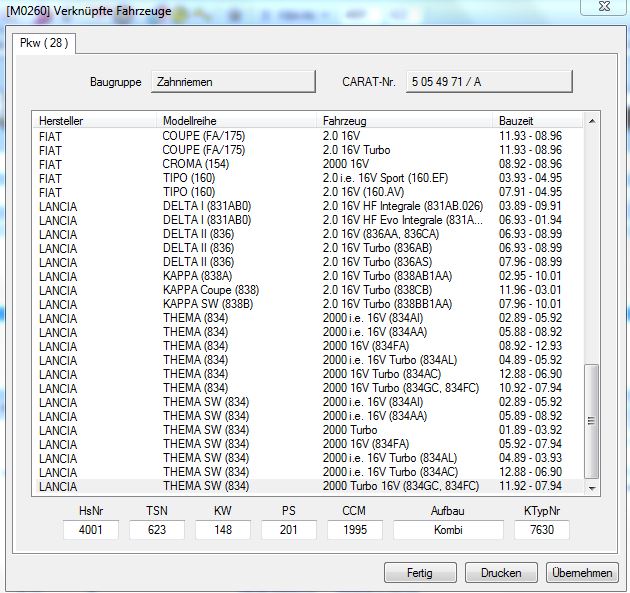Viewport: 630px width, 593px height.
Task: Select the THEMA SW row dated 05.89 - 08.92
Action: click(x=309, y=416)
